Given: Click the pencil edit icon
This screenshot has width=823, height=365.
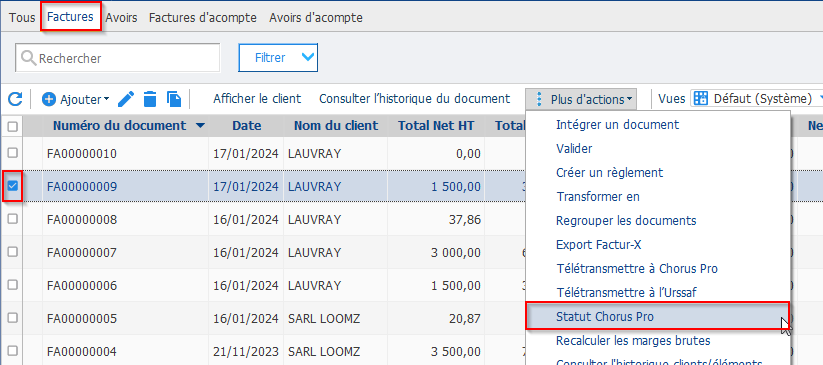Looking at the screenshot, I should tap(126, 99).
